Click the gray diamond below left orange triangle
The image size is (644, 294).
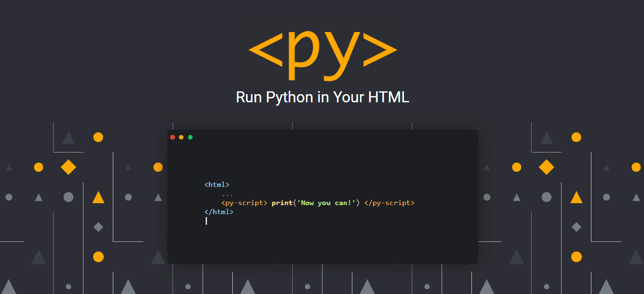(98, 227)
